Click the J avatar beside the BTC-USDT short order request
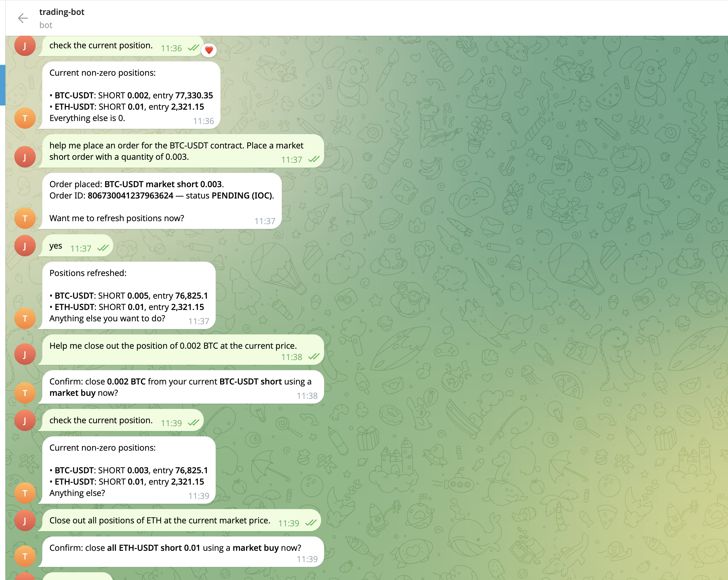Viewport: 728px width, 580px height. pyautogui.click(x=25, y=157)
